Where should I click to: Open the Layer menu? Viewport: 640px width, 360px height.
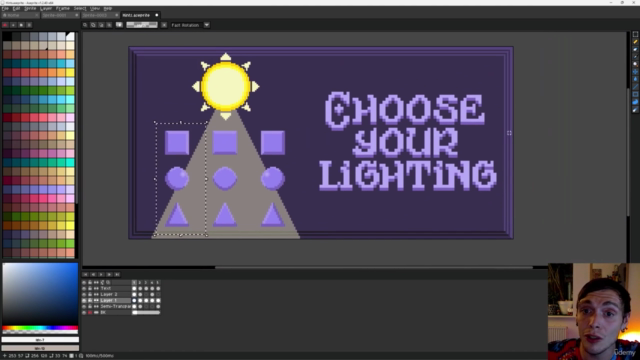46,8
